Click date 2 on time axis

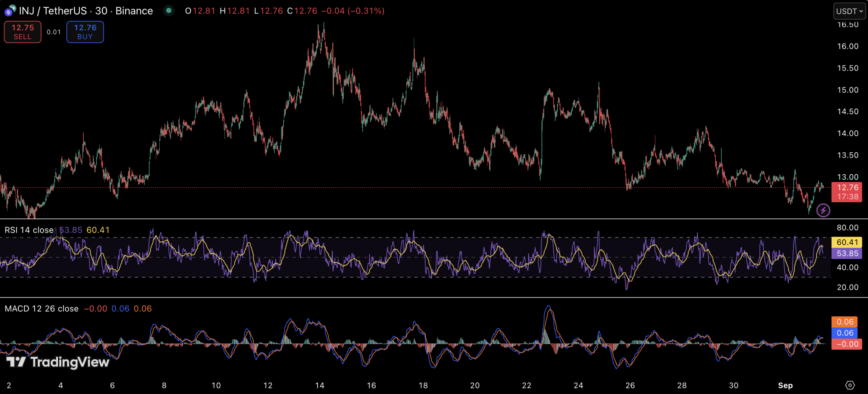click(9, 386)
